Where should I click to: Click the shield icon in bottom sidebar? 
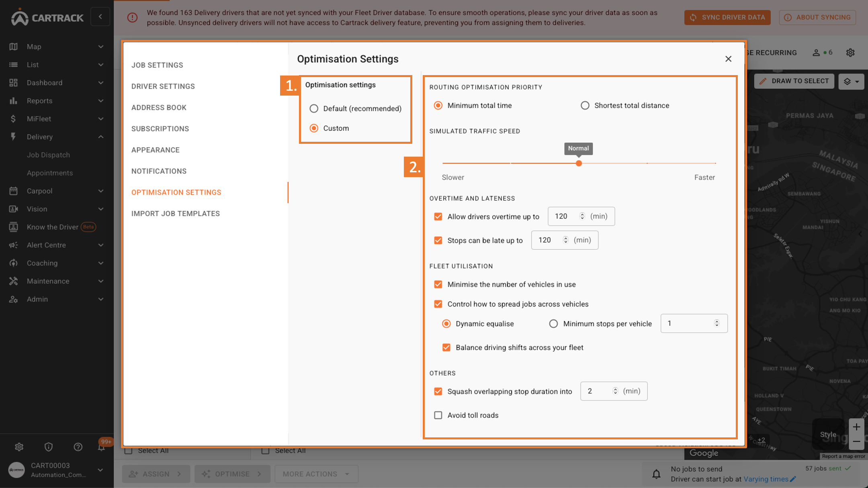click(49, 447)
